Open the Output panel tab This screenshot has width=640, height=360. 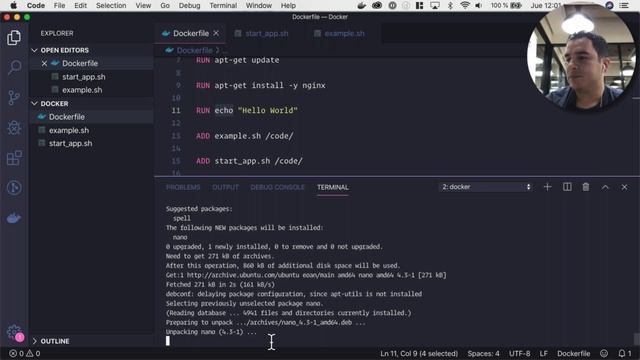225,187
